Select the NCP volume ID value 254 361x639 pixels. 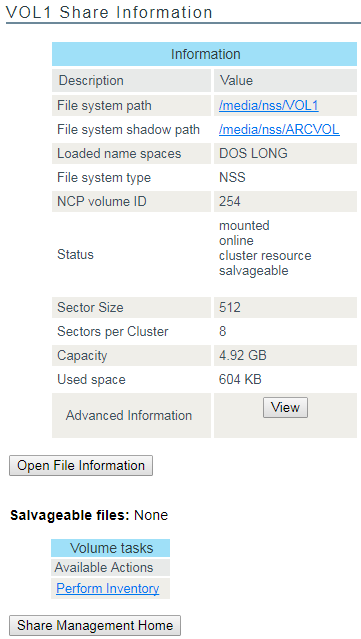click(230, 201)
